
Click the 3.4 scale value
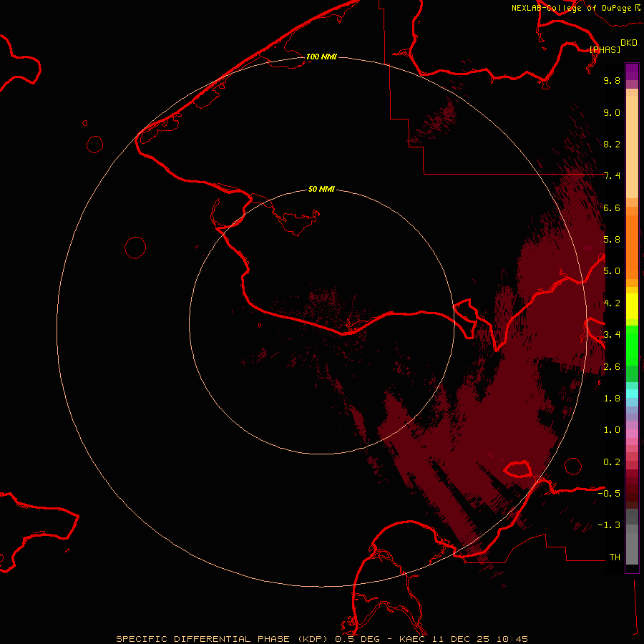pos(612,335)
